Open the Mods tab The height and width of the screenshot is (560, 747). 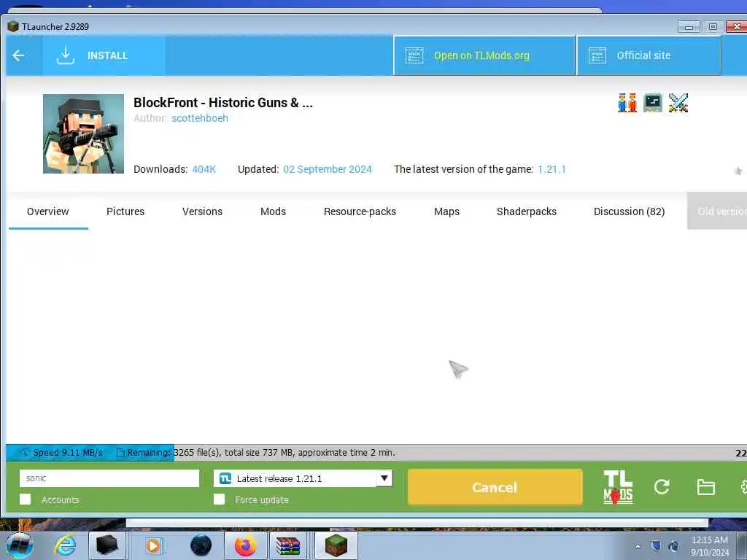point(273,211)
